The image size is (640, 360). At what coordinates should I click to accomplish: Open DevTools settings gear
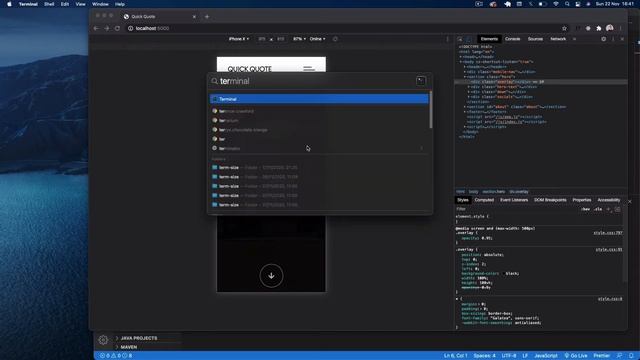tap(604, 39)
